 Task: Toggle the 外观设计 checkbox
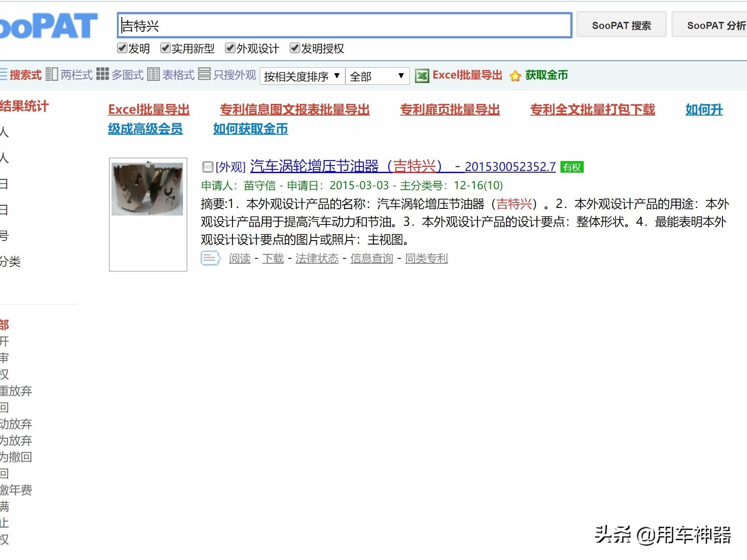(x=230, y=48)
